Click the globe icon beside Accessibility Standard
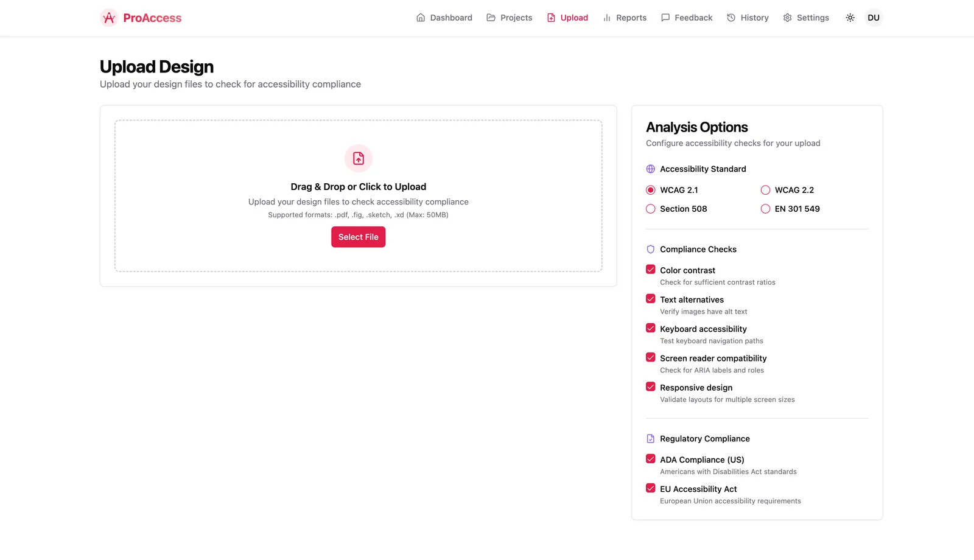The height and width of the screenshot is (560, 974). point(650,169)
